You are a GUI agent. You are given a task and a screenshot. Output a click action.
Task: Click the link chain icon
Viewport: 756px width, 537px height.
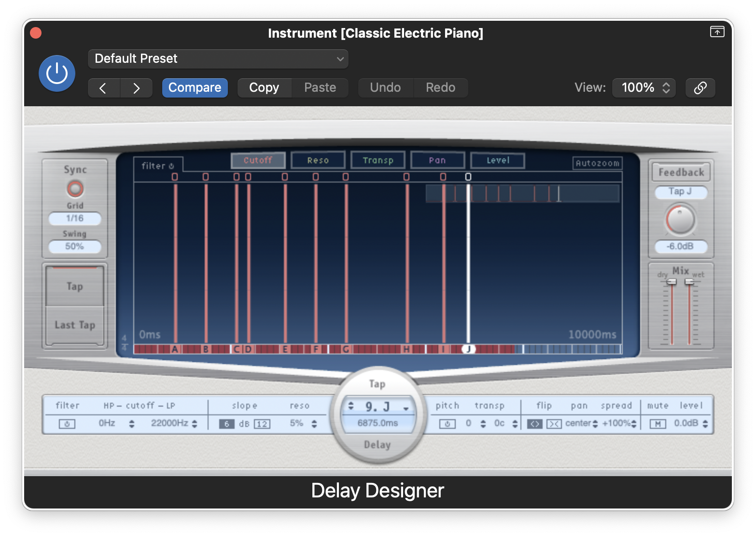700,88
